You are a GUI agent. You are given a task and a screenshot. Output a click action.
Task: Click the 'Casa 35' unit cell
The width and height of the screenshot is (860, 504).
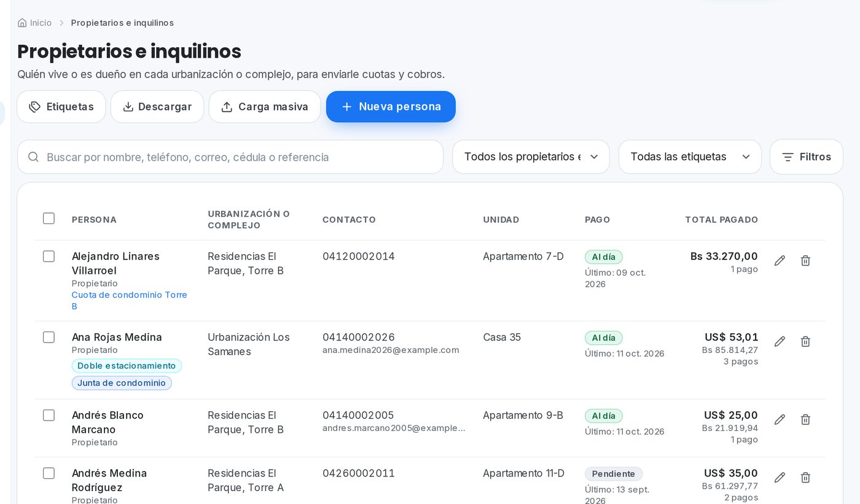[502, 337]
